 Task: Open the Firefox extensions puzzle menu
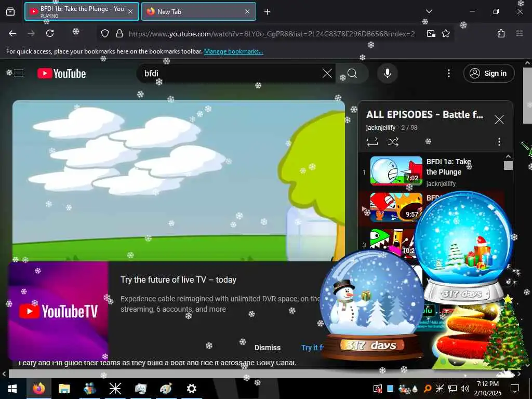coord(501,33)
